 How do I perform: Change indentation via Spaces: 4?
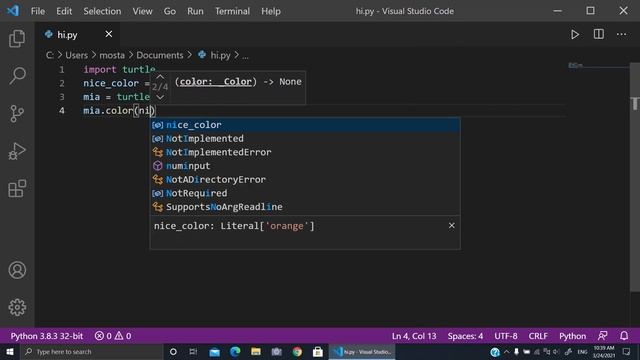(x=465, y=336)
